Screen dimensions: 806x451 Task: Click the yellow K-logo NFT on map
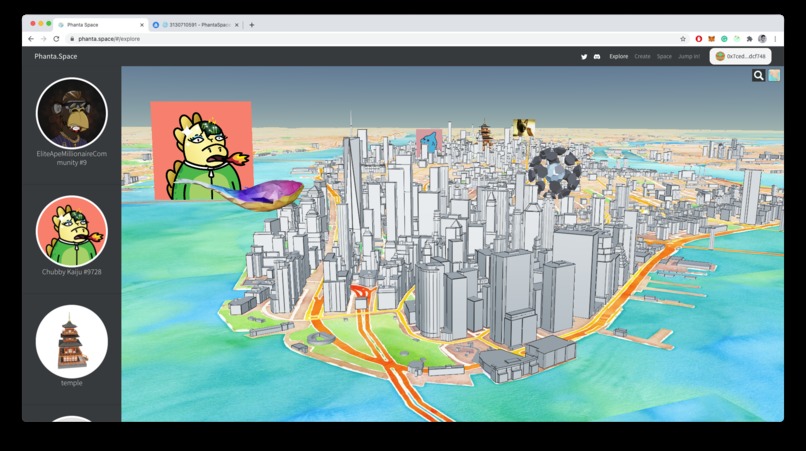click(x=524, y=128)
